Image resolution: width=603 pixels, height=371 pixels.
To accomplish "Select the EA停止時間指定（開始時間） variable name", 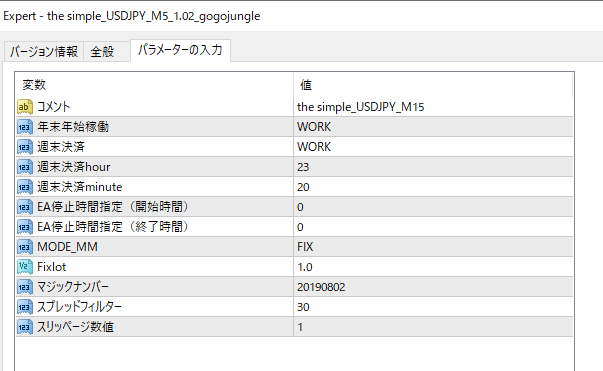I will click(113, 207).
